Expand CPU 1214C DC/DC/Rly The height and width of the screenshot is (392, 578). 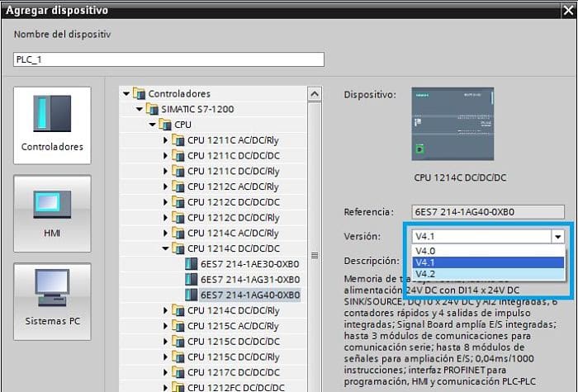coord(165,310)
